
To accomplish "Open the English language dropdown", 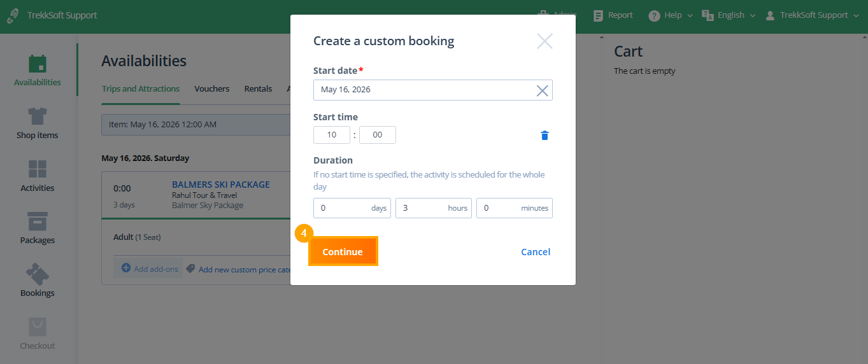I will tap(729, 15).
